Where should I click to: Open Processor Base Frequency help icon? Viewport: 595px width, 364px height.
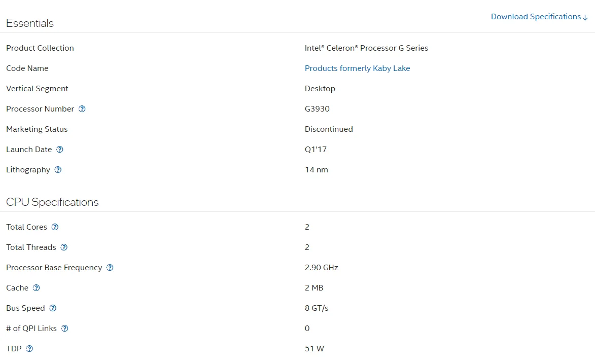(x=110, y=268)
